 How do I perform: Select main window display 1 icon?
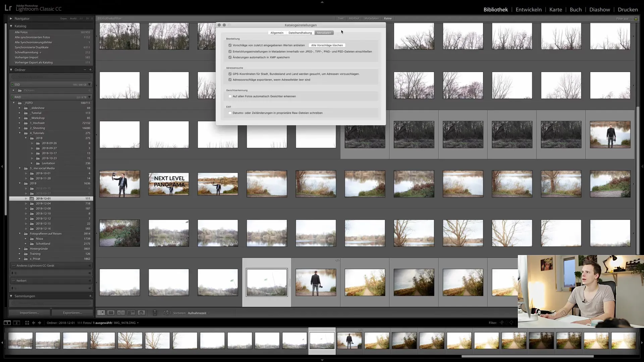7,323
